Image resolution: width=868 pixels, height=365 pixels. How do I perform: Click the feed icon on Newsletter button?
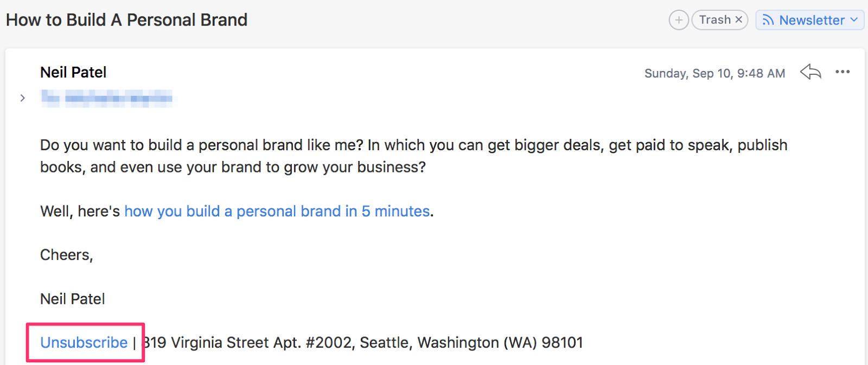coord(768,20)
